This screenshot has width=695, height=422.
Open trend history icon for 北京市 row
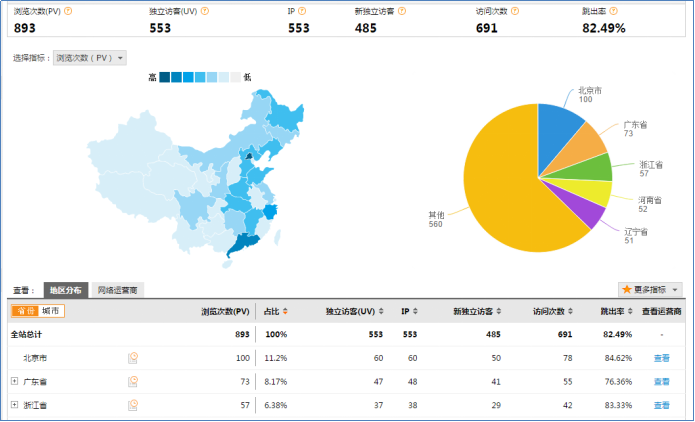(x=133, y=358)
